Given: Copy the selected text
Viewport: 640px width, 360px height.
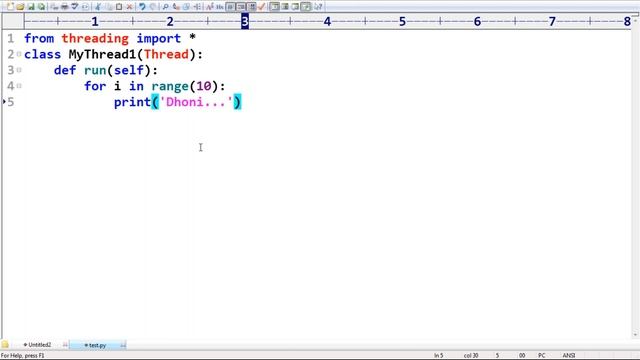Looking at the screenshot, I should [108, 7].
